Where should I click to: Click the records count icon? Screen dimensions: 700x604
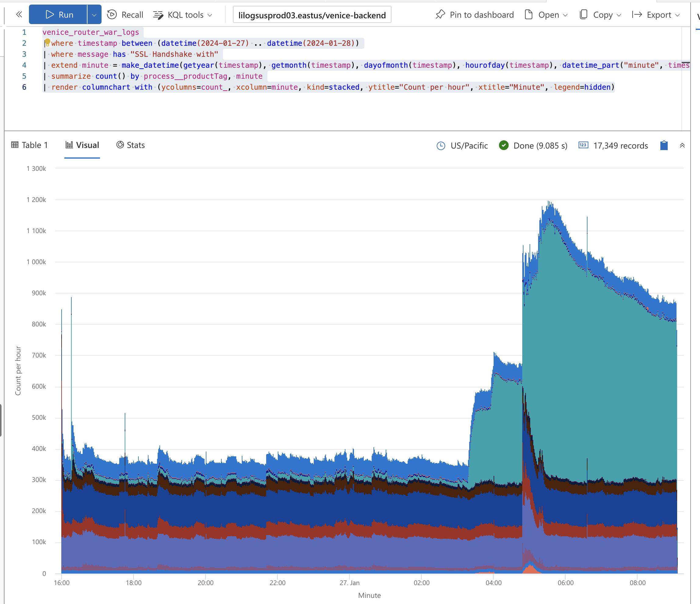click(x=583, y=145)
